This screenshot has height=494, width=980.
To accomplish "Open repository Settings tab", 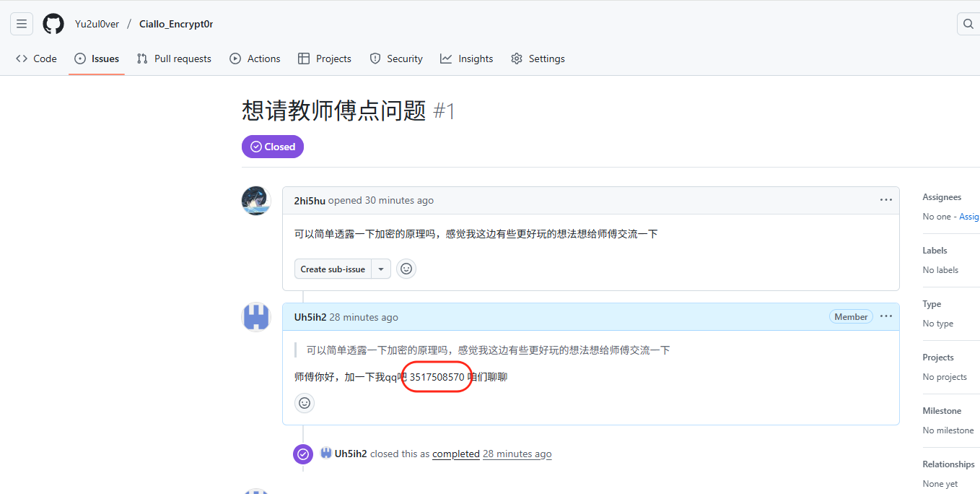I will (x=538, y=58).
